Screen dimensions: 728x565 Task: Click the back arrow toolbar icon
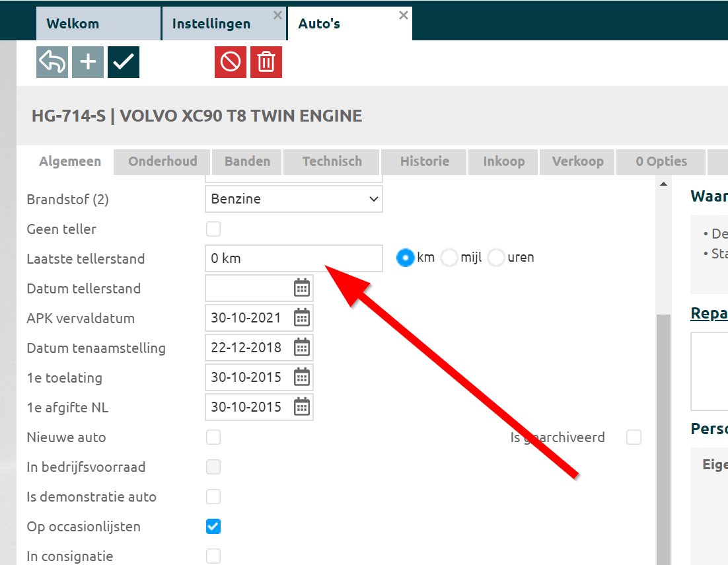[52, 62]
